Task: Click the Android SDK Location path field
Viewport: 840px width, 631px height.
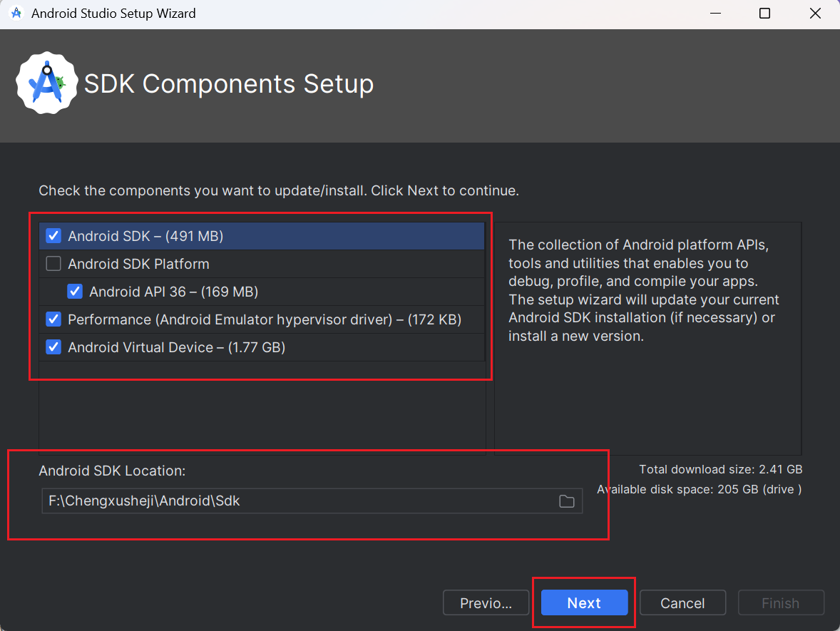Action: point(312,501)
